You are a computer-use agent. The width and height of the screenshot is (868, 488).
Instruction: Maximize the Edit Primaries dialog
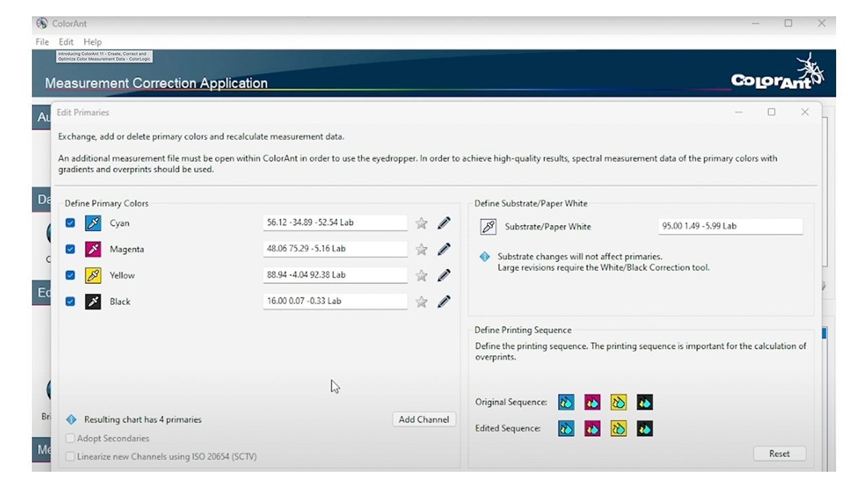click(772, 113)
